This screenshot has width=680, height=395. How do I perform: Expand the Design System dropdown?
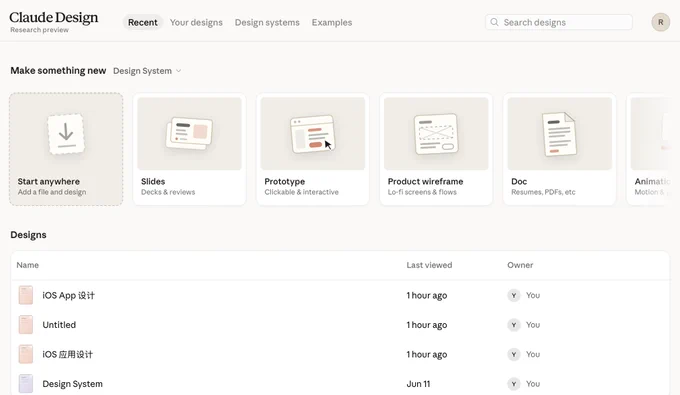pyautogui.click(x=147, y=71)
